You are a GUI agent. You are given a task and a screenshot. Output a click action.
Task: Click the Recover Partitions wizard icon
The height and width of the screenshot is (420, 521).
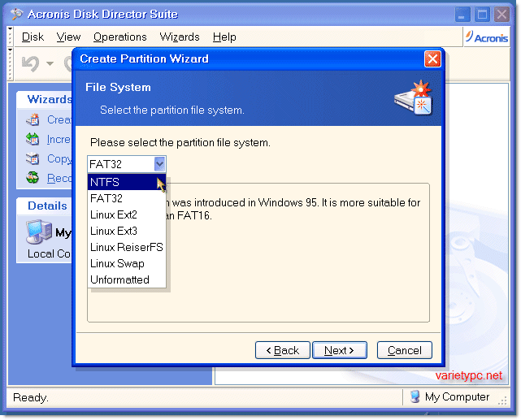(x=33, y=178)
